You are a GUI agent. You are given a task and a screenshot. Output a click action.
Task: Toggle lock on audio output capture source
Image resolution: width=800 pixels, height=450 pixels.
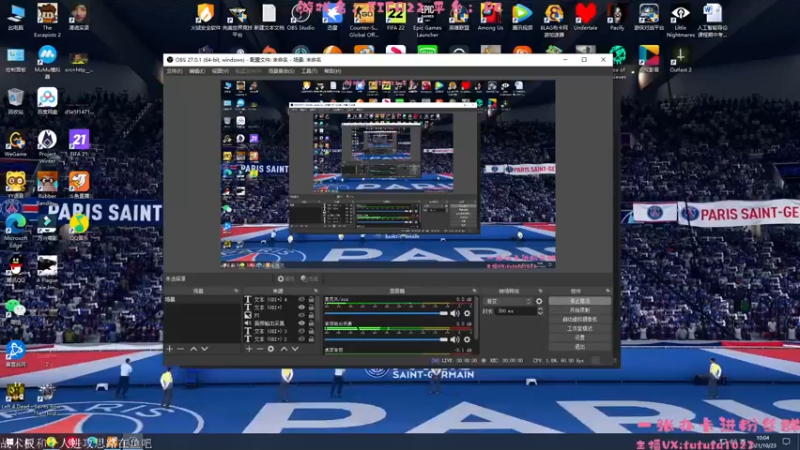tap(311, 323)
